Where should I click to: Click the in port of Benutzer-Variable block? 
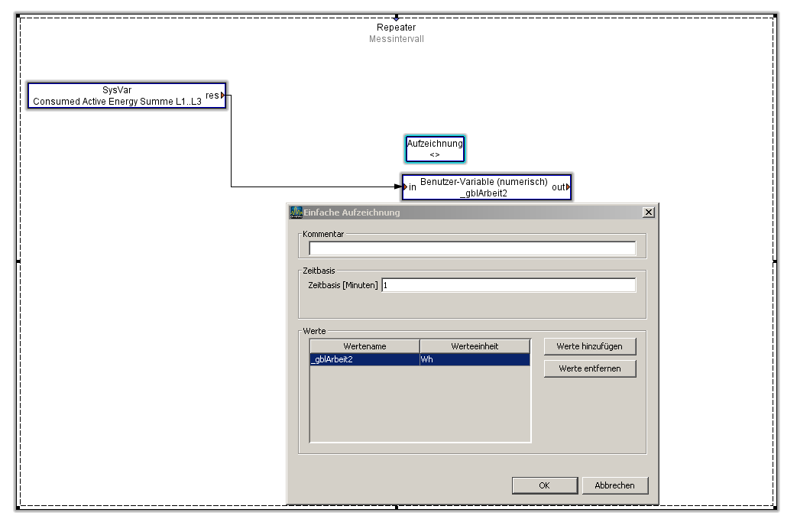(407, 187)
